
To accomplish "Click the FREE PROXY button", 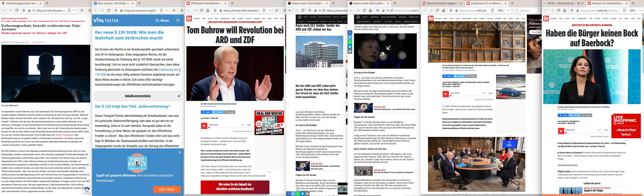I will point(167,190).
